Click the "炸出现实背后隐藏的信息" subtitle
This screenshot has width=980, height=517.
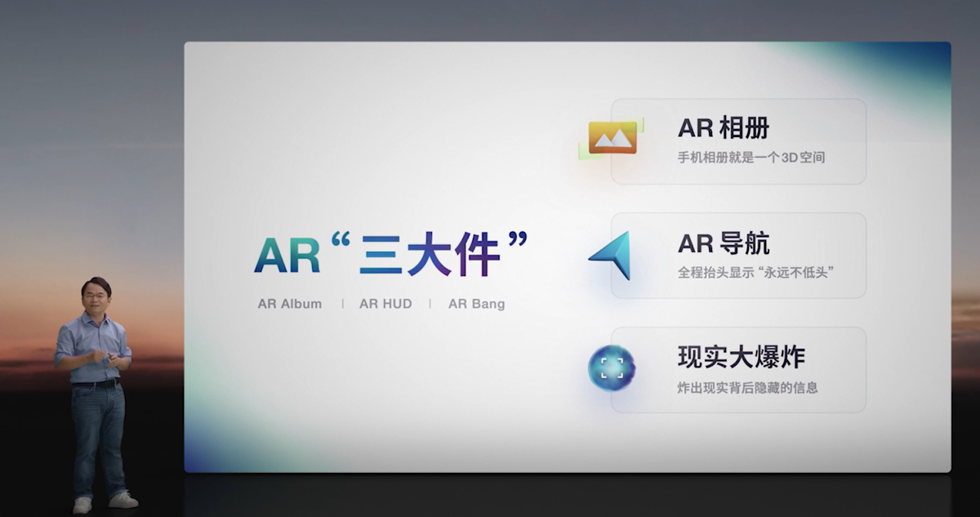[747, 387]
